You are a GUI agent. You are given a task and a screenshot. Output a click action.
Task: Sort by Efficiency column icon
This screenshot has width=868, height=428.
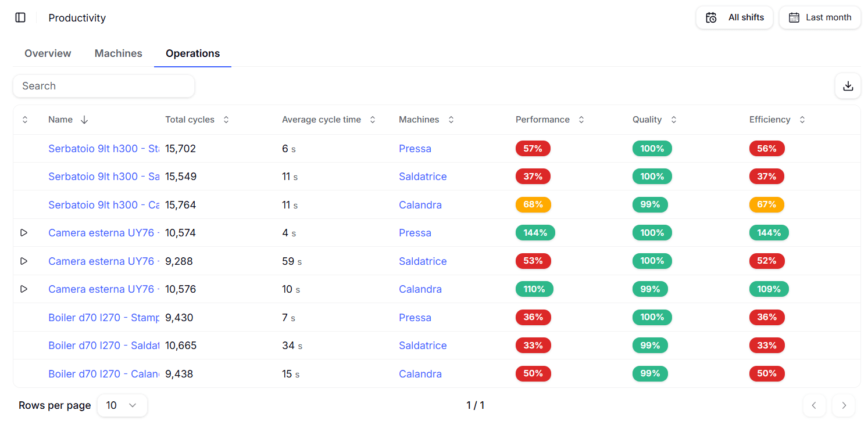802,120
